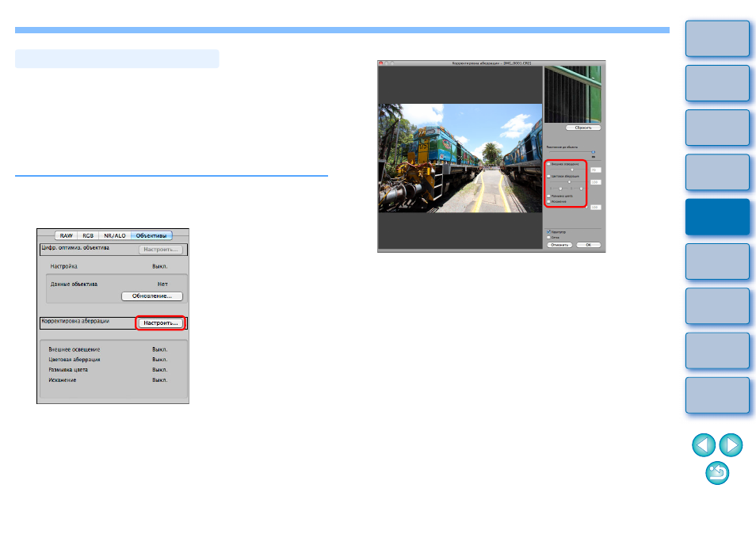756x534 pixels.
Task: Click OK in the aberration dialog
Action: click(x=588, y=245)
